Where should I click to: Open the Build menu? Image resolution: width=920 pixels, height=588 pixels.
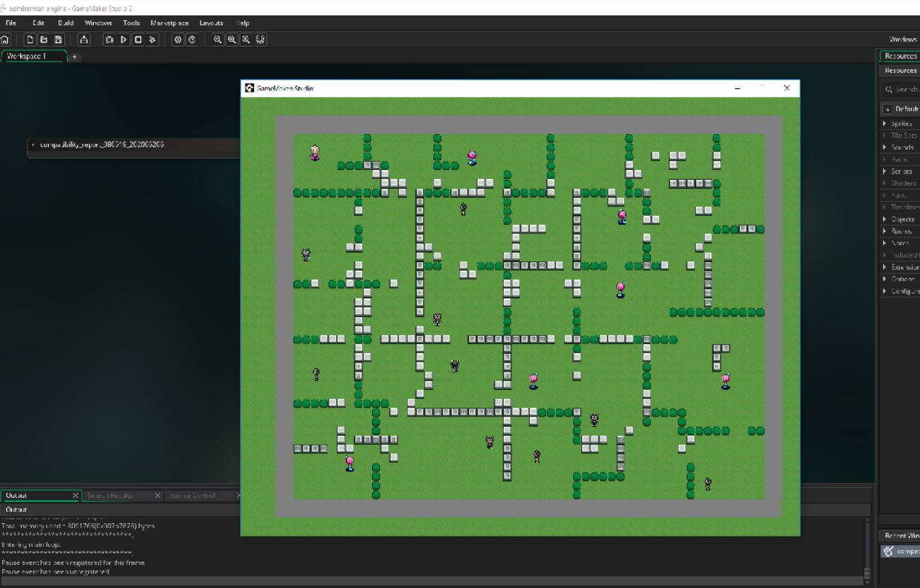[66, 23]
